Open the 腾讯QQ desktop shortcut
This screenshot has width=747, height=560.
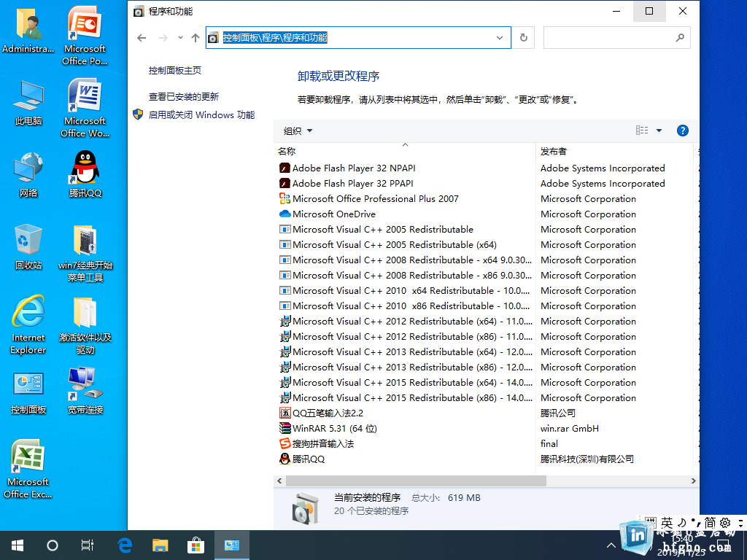tap(85, 174)
